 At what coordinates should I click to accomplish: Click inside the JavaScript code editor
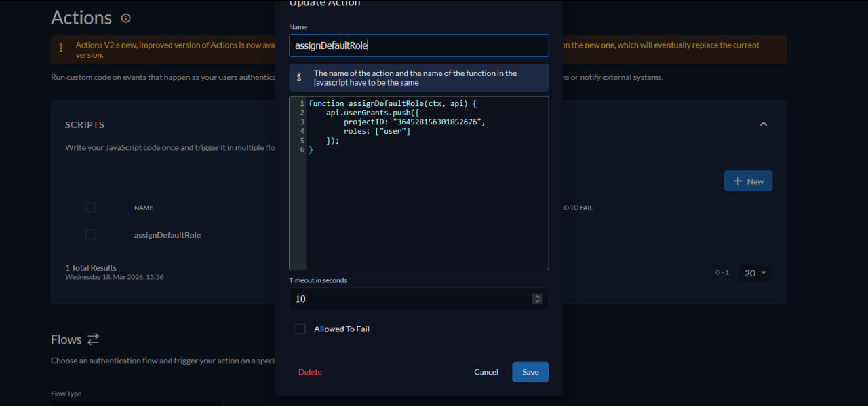pos(419,183)
